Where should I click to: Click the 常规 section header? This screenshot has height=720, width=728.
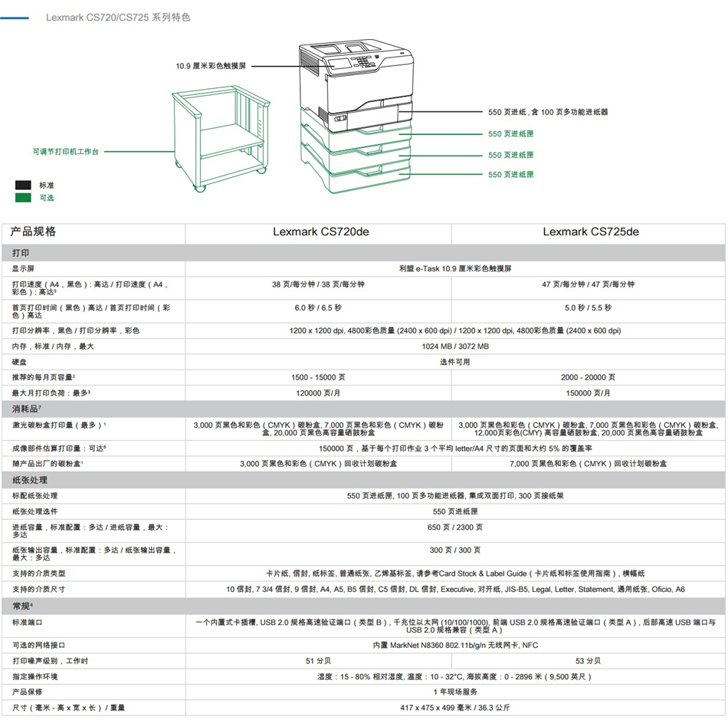(363, 606)
